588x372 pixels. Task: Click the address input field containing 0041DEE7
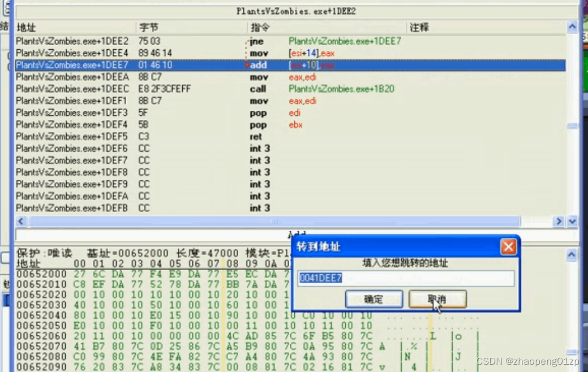[406, 278]
